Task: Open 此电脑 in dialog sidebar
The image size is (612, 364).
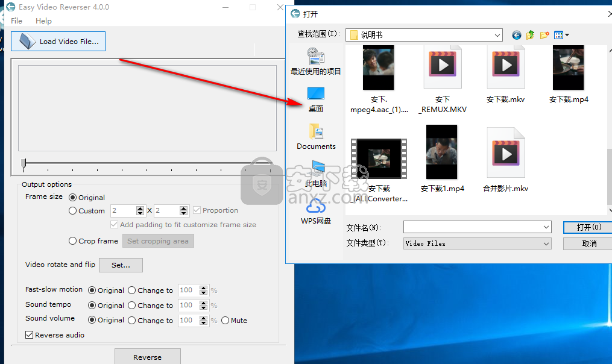Action: pos(316,174)
